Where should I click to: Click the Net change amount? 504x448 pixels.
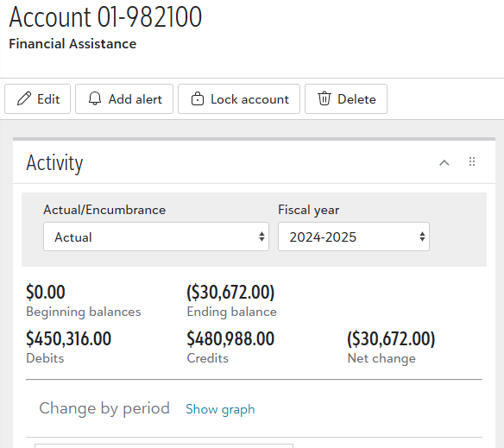[x=391, y=338]
